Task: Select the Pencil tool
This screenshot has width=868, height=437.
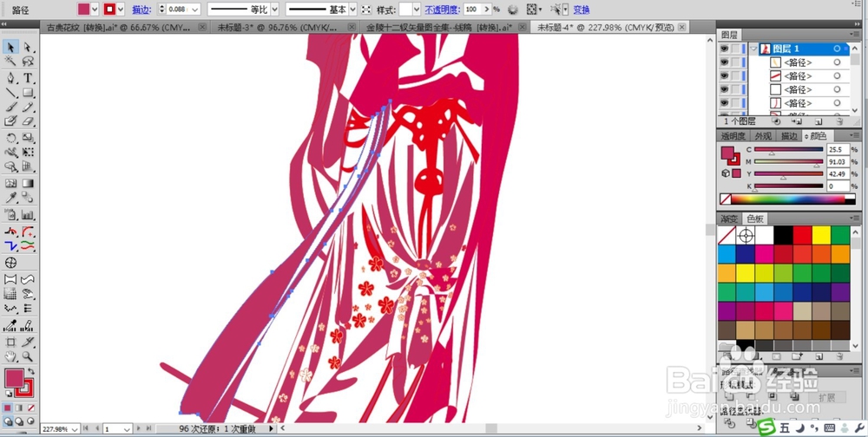Action: [27, 107]
